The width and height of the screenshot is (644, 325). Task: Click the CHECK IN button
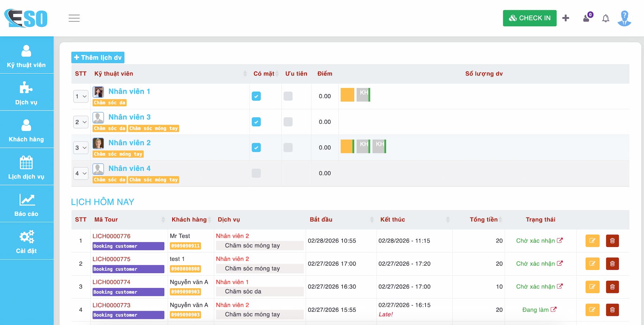[529, 18]
